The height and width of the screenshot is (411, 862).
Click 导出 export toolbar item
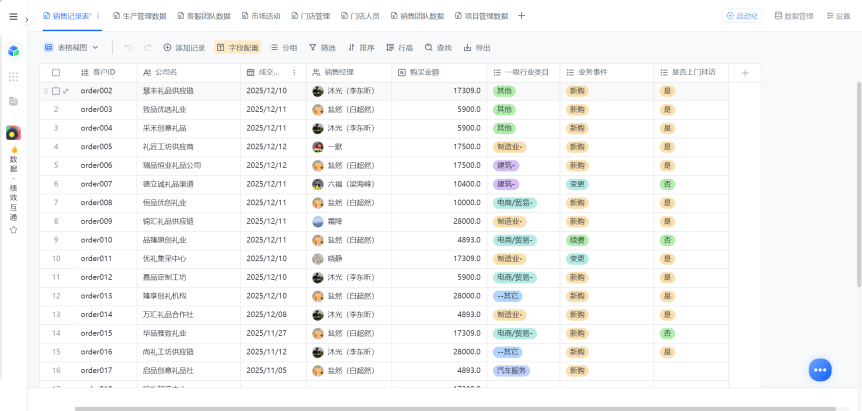[477, 48]
